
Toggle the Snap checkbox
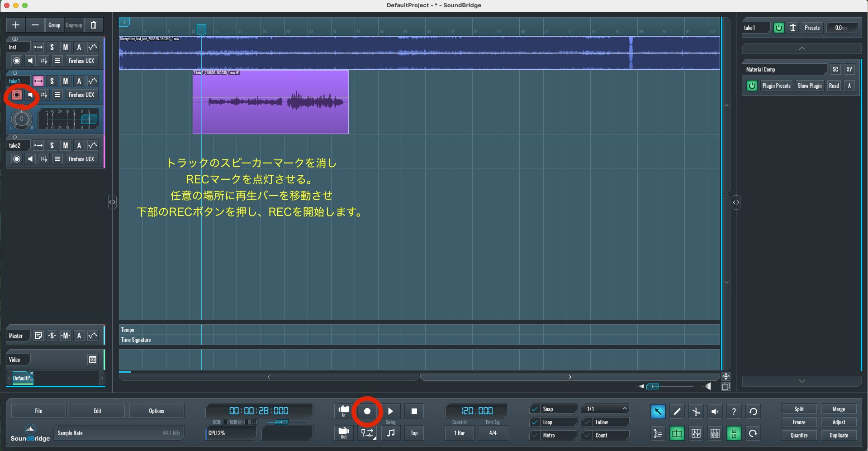pyautogui.click(x=535, y=409)
